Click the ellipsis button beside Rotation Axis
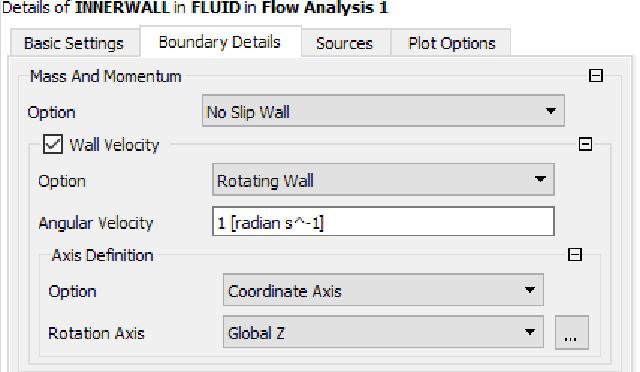This screenshot has height=372, width=640. 571,332
